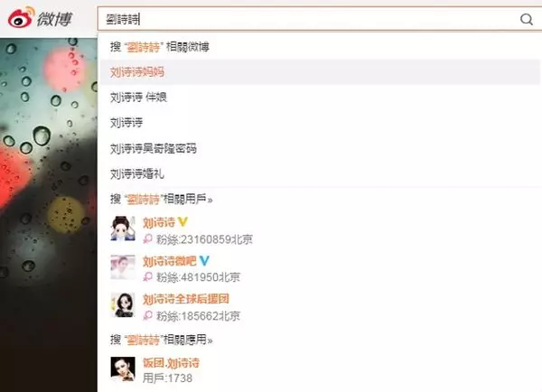Click the fans icon under 刘诗诗全球后援团
Viewport: 542px width, 392px height.
coord(148,315)
